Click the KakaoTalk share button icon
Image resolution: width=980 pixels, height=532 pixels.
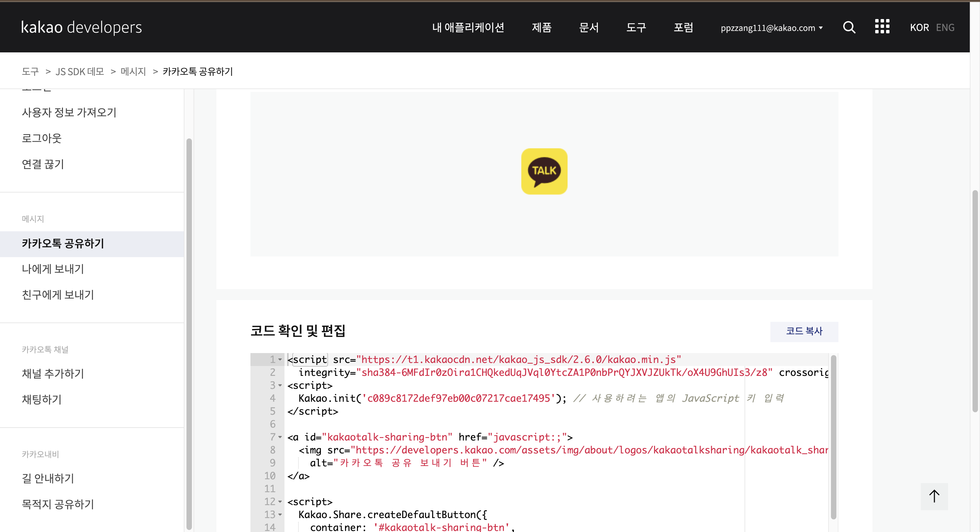tap(544, 171)
